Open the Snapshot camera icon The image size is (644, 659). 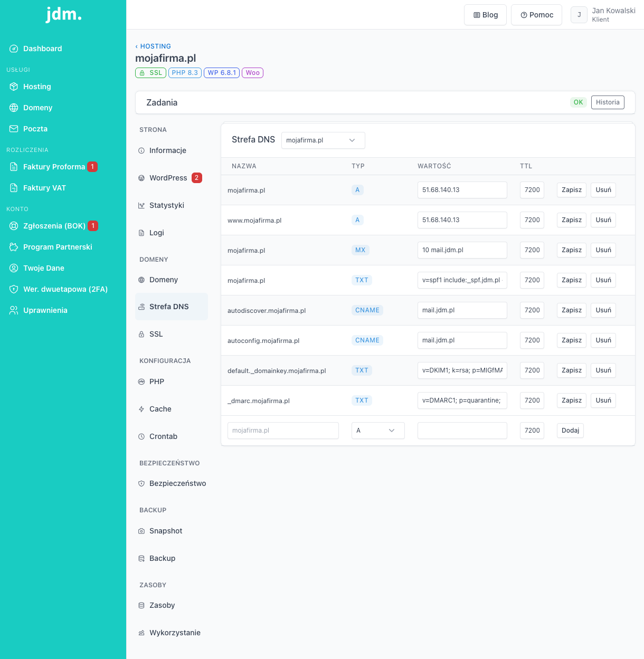pyautogui.click(x=141, y=531)
